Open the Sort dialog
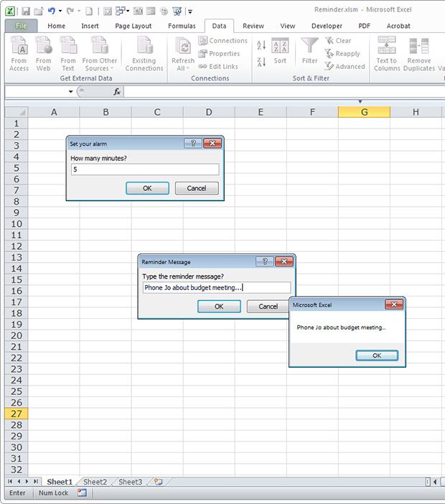 pos(280,52)
